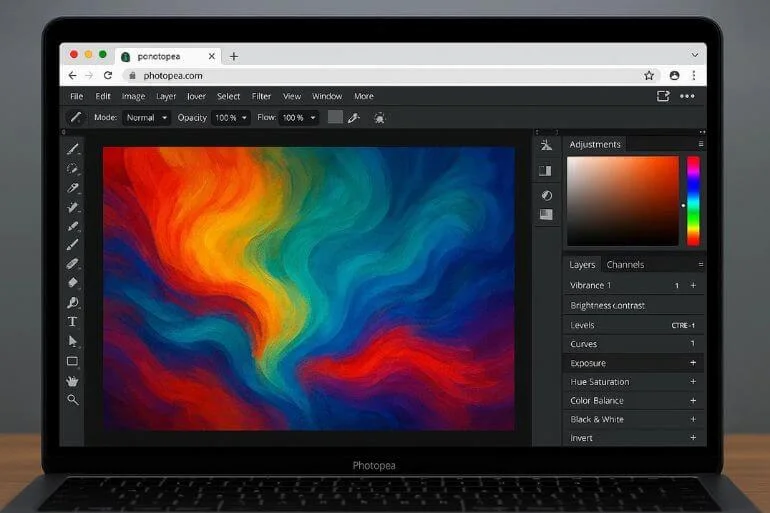Click the active brush tool preset icon
Viewport: 770px width, 513px height.
click(75, 118)
